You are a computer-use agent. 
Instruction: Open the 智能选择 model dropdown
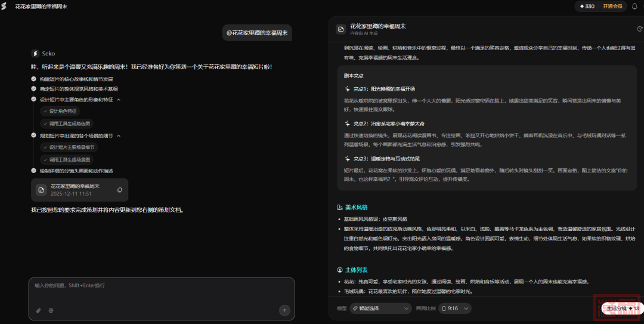click(x=380, y=308)
